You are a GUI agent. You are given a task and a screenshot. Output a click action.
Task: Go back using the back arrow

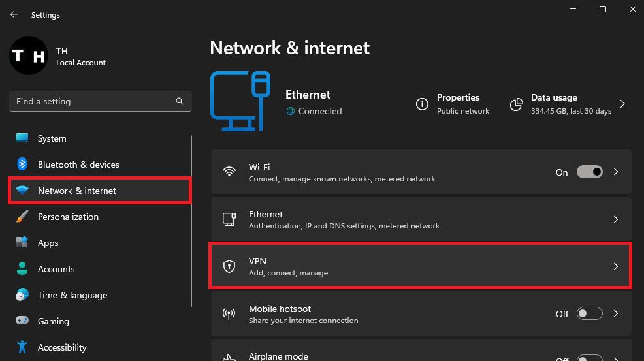14,14
